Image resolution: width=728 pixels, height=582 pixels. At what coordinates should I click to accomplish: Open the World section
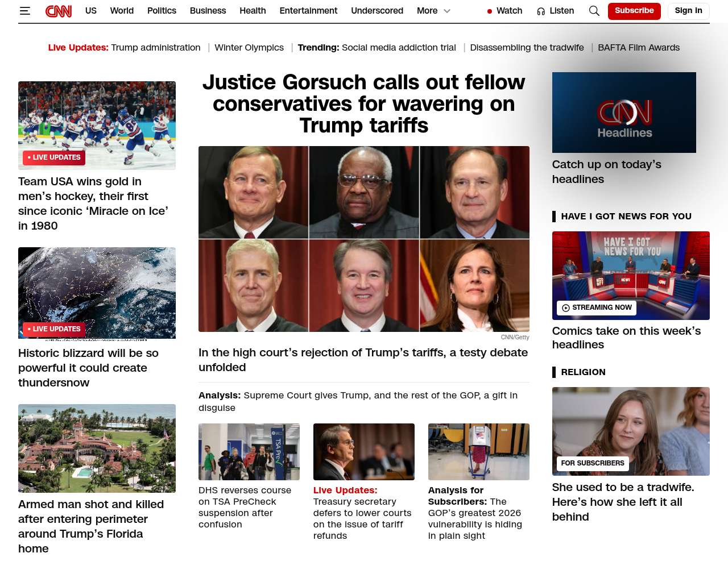tap(122, 11)
